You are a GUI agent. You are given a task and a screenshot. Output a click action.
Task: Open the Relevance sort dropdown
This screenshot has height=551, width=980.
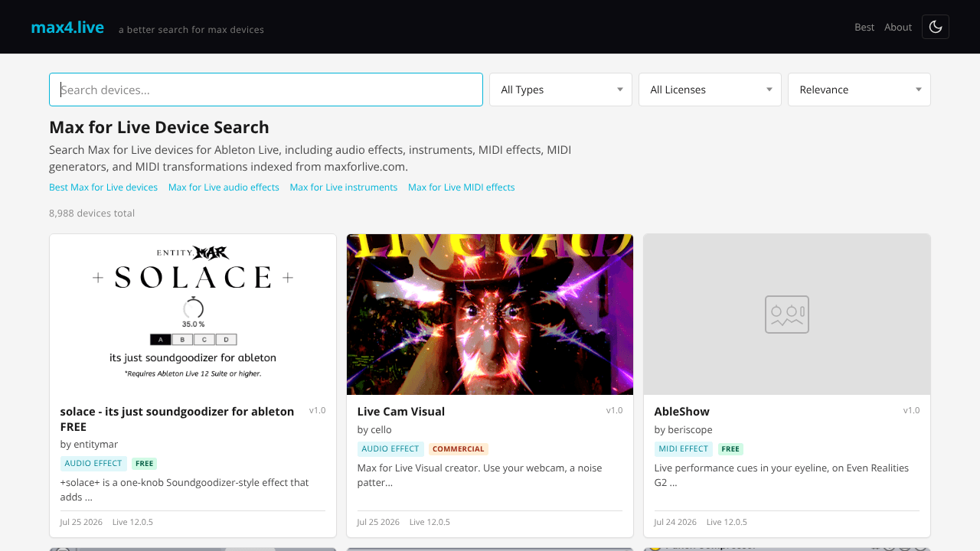click(859, 90)
